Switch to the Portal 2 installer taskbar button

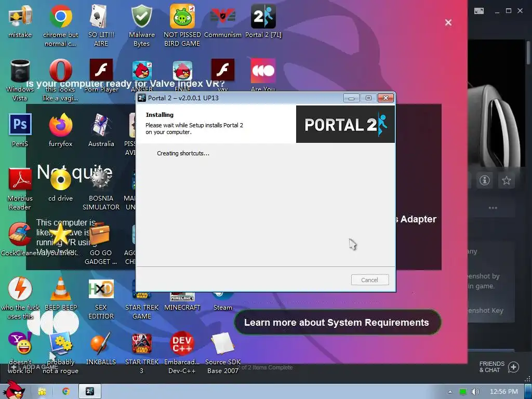89,392
